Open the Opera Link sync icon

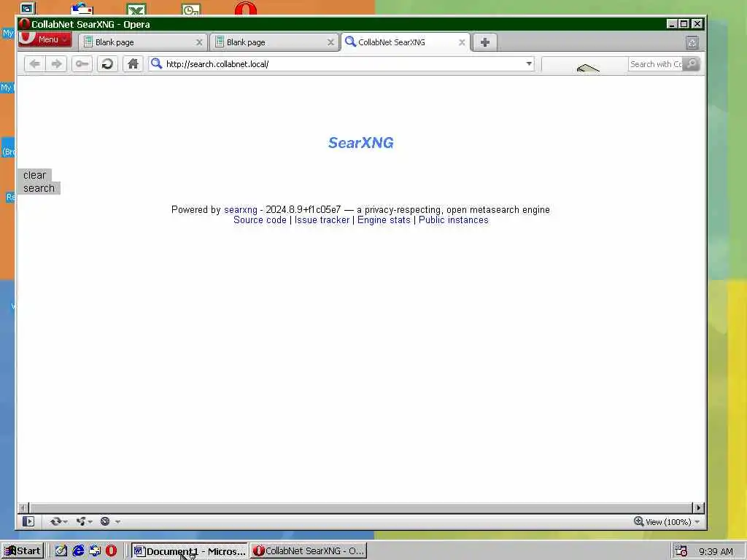click(x=55, y=521)
